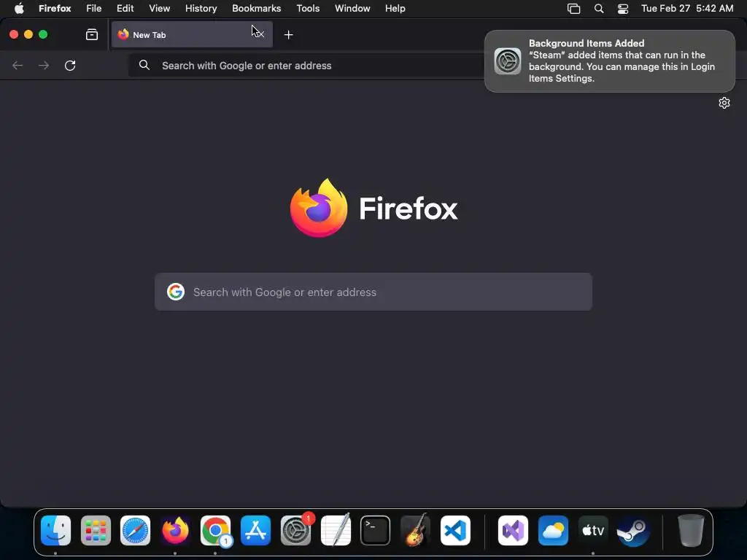Open the Apple menu

click(19, 8)
